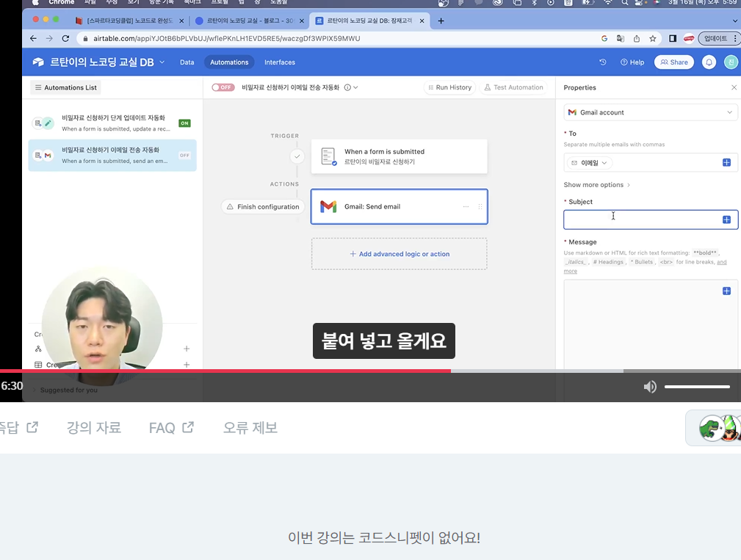Switch to the Data tab

click(187, 62)
